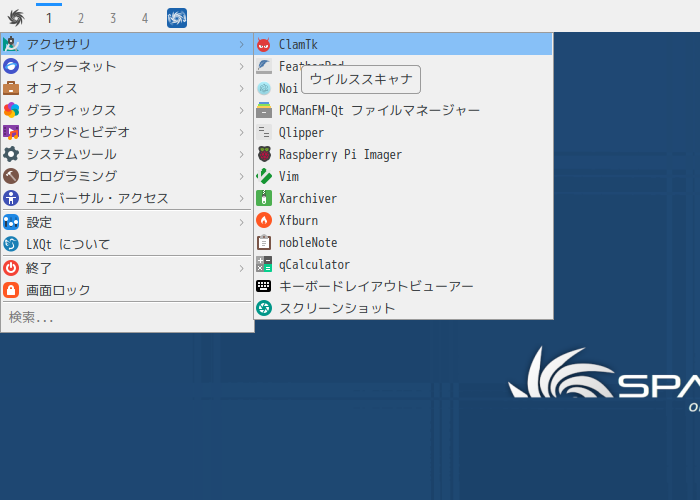
Task: Click the アクセサリ category icon
Action: (11, 44)
